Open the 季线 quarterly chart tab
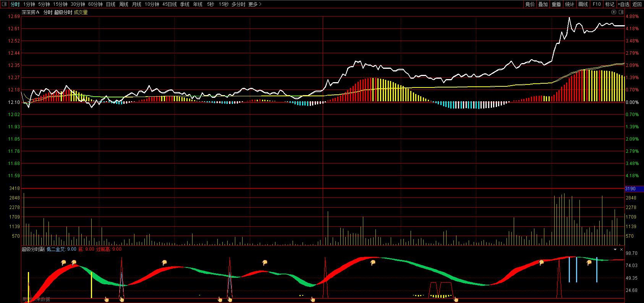 185,4
